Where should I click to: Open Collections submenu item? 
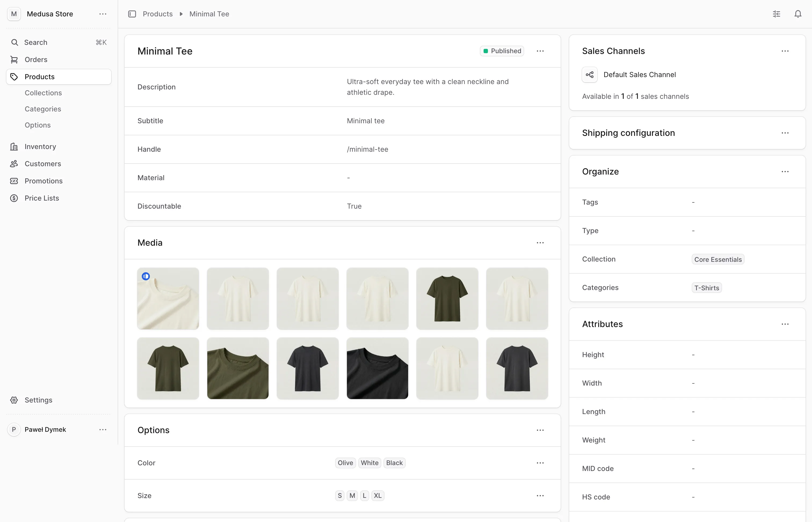click(44, 93)
